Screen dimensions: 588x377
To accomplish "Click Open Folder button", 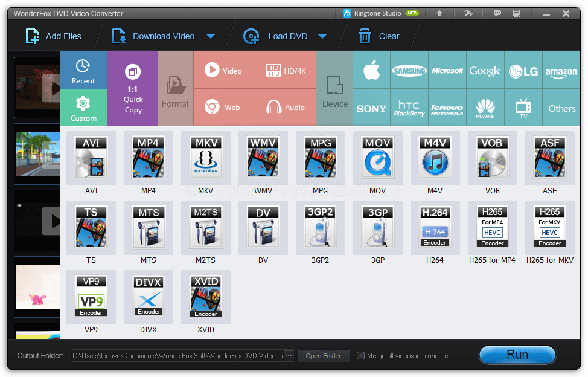I will pyautogui.click(x=324, y=356).
